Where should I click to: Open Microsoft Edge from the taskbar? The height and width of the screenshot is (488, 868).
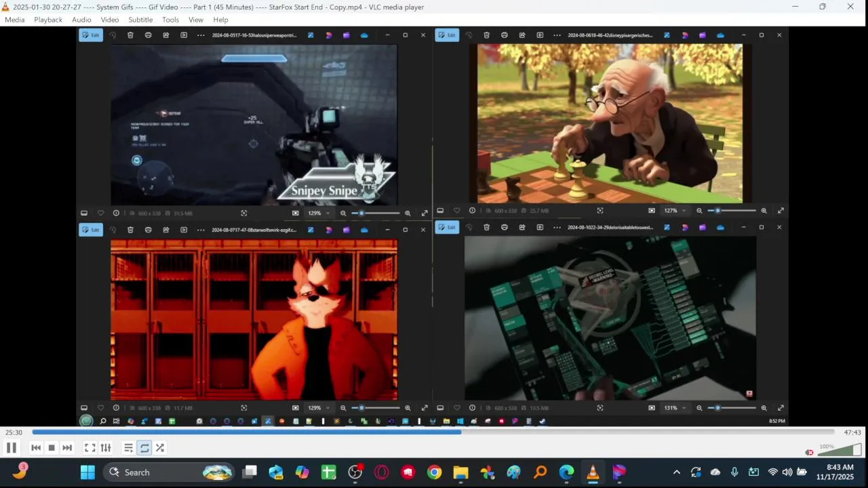click(567, 472)
